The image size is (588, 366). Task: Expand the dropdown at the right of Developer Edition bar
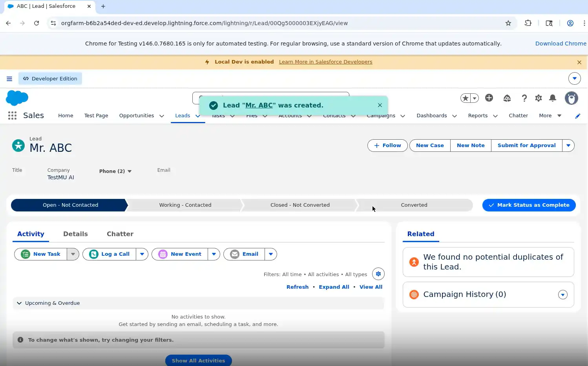click(575, 78)
